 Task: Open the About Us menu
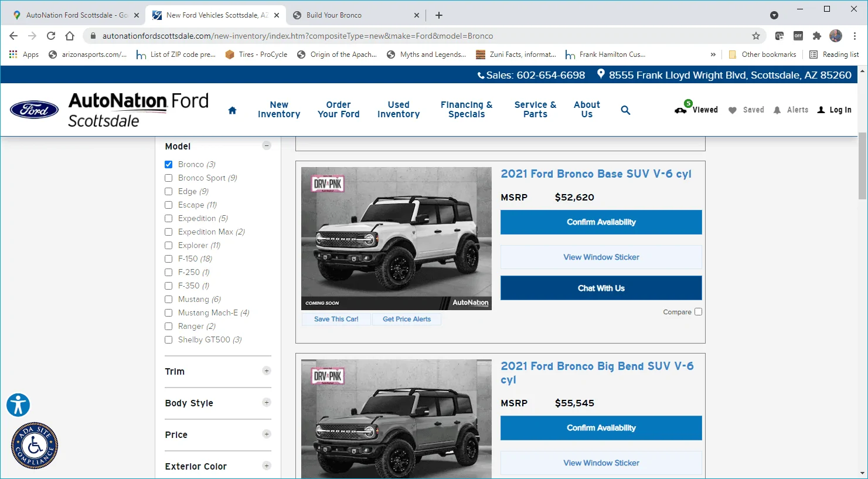pos(587,110)
